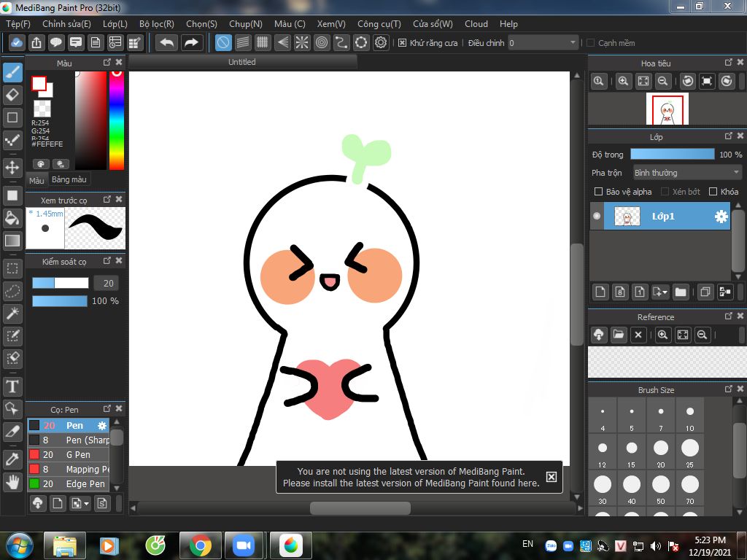Open reference image from folder icon
The width and height of the screenshot is (747, 560).
[619, 335]
